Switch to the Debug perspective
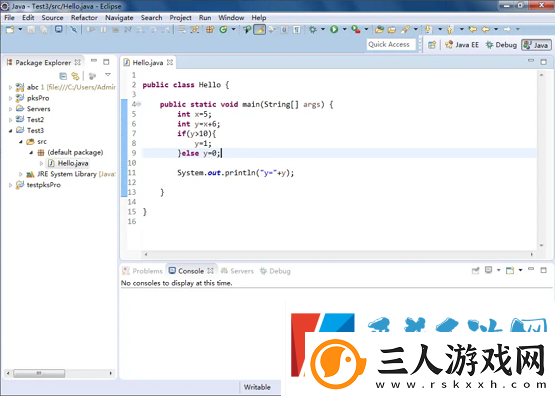555x396 pixels. (x=501, y=45)
